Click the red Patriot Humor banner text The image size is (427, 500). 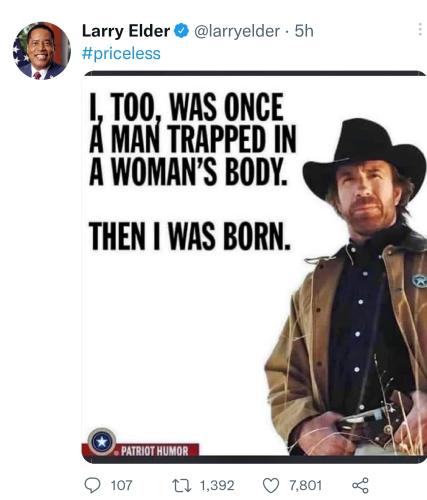[154, 451]
